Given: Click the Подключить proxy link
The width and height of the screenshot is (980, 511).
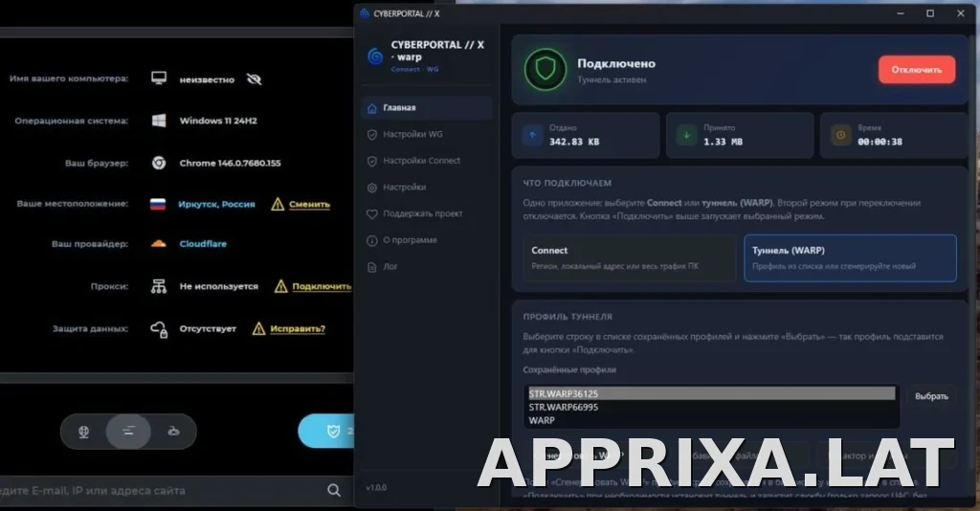Looking at the screenshot, I should [322, 287].
